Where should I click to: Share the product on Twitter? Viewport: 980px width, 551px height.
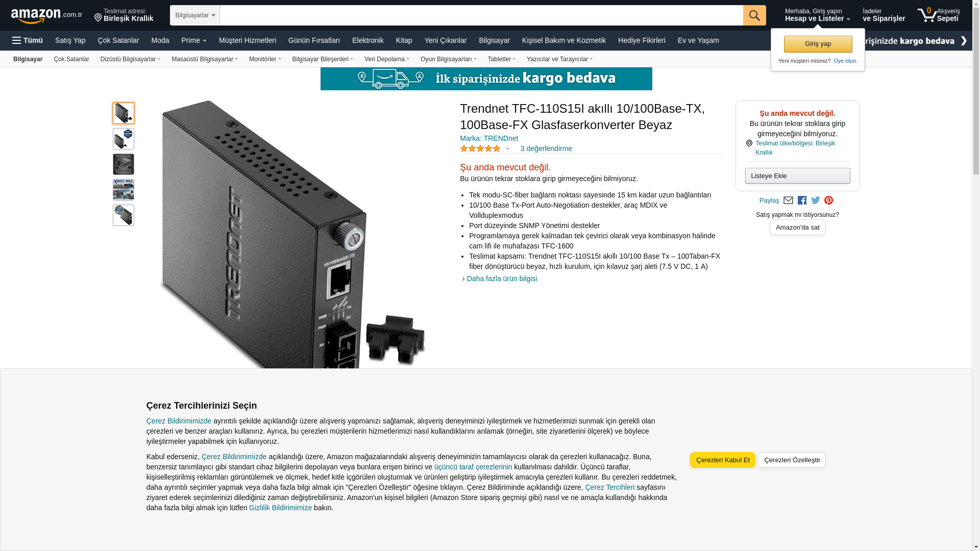point(815,201)
